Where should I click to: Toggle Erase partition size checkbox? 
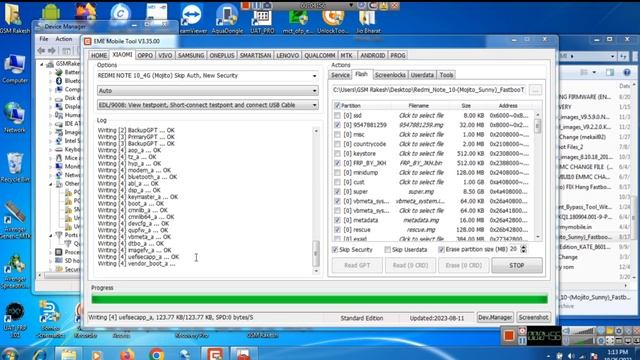[441, 249]
